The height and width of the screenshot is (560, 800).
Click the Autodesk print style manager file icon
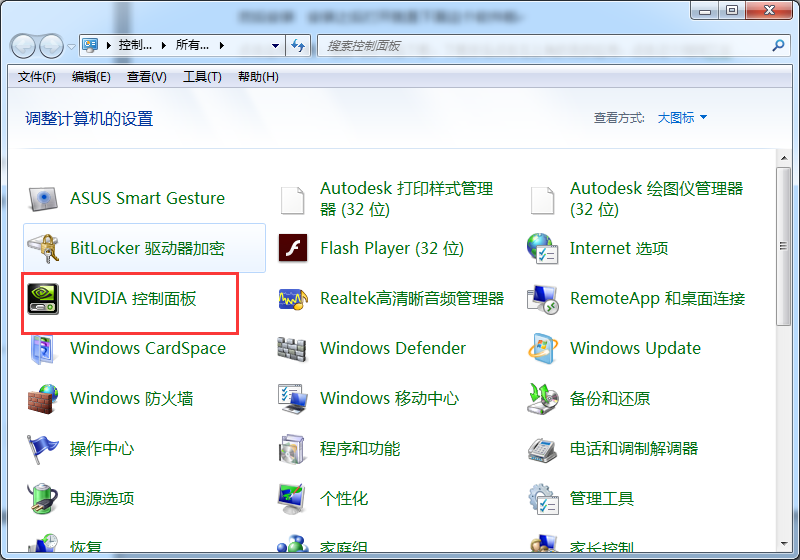(x=293, y=200)
